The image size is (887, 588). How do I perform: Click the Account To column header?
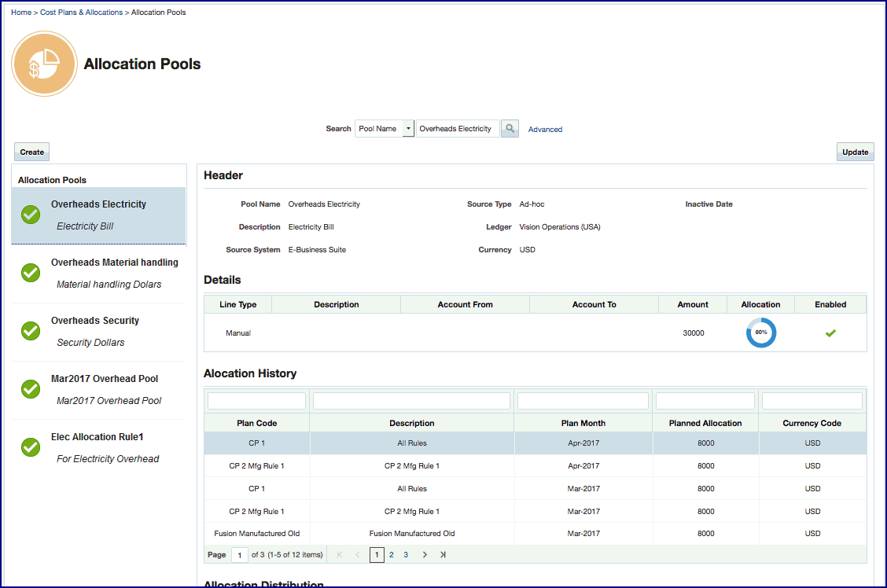594,304
